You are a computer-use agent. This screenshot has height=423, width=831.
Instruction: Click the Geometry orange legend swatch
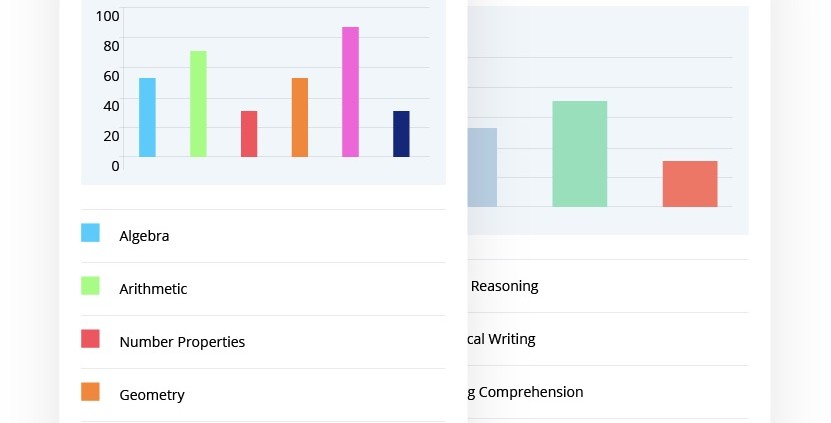click(x=90, y=392)
